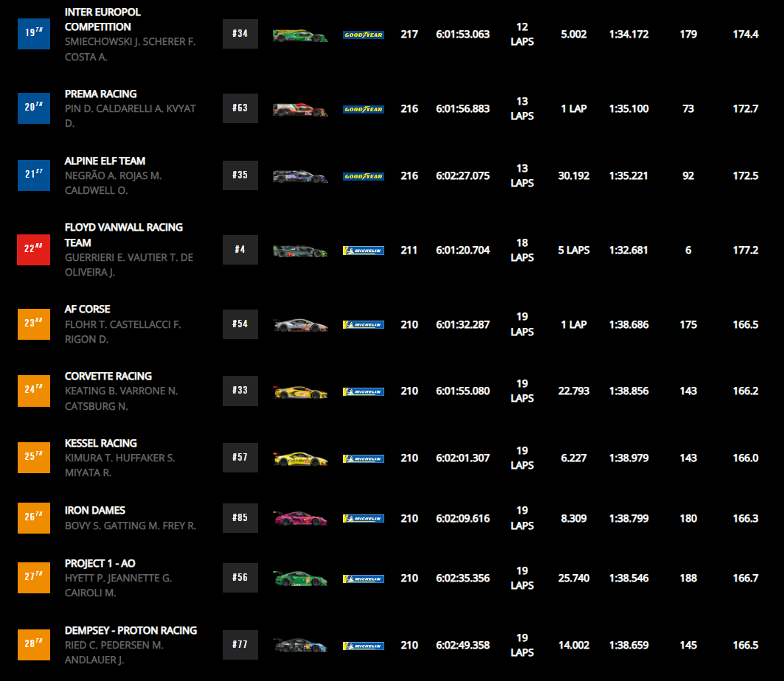
Task: Click the #4 car number box
Action: click(240, 249)
